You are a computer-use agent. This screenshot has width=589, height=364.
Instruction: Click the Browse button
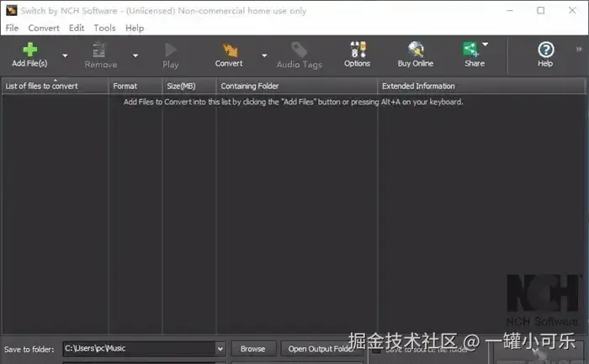click(253, 349)
